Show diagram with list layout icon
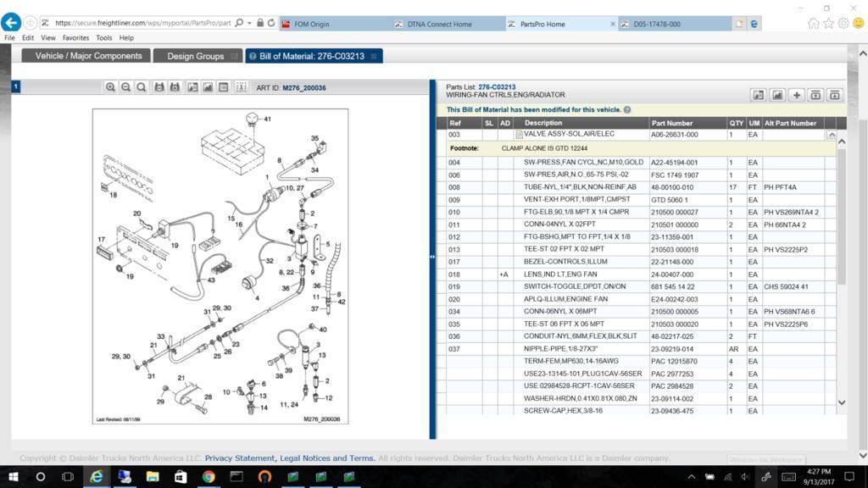Viewport: 868px width, 488px height. point(192,87)
